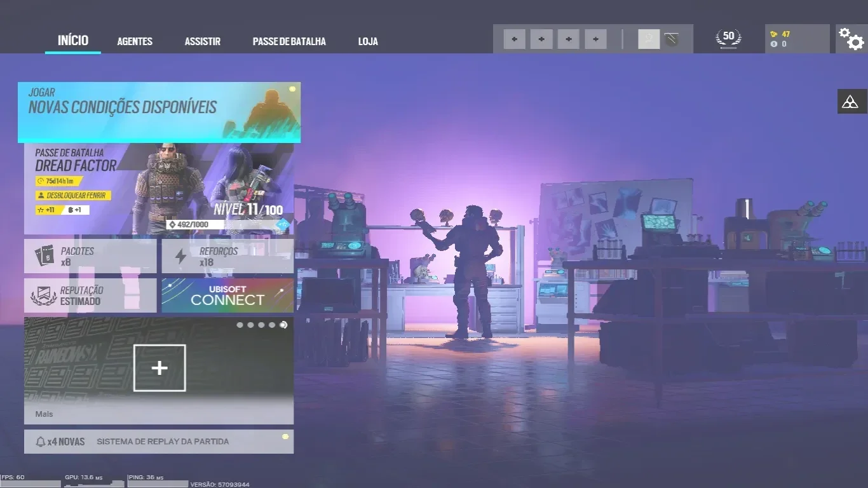The width and height of the screenshot is (868, 488).
Task: Open the AGENTES tab
Action: coord(135,41)
